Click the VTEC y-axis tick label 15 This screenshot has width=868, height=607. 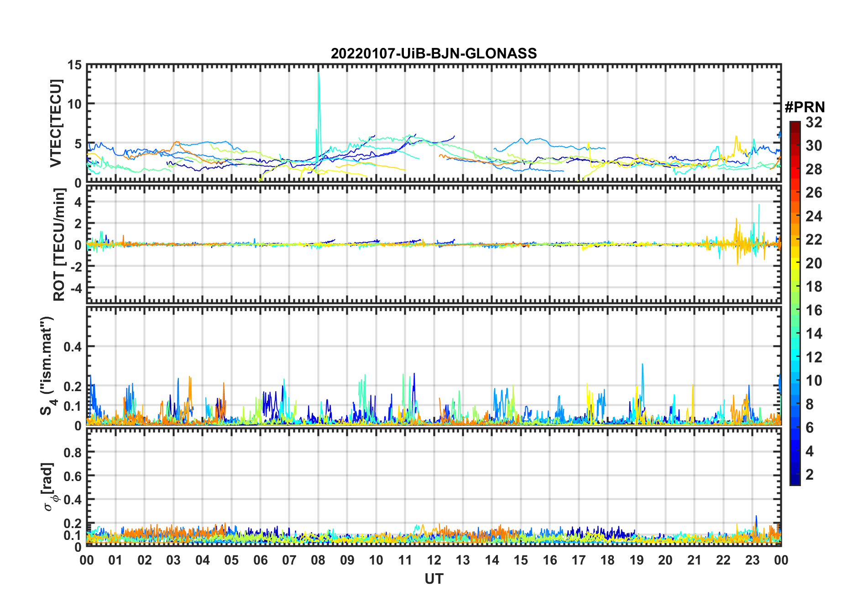[74, 65]
